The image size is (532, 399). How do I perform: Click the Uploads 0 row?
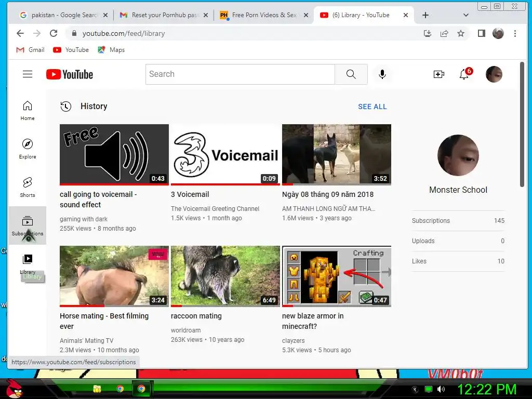[x=458, y=241]
